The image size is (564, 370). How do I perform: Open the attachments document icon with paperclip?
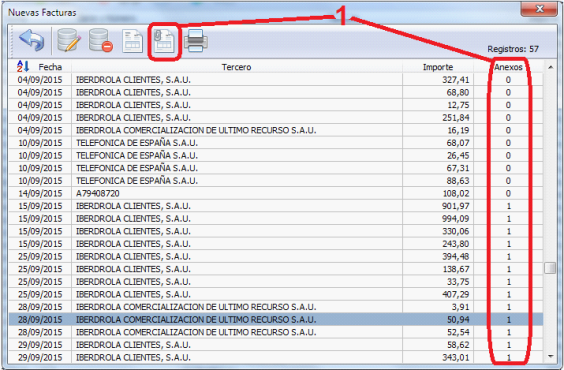pyautogui.click(x=164, y=41)
